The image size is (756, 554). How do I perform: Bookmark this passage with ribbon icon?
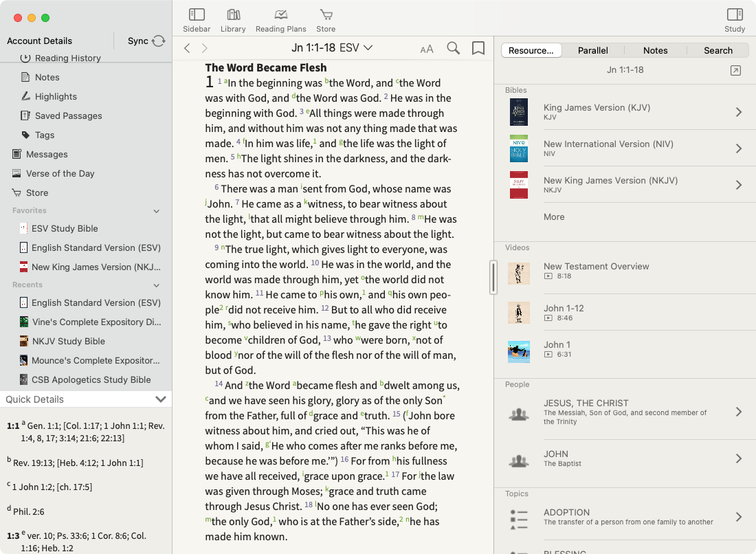(478, 48)
